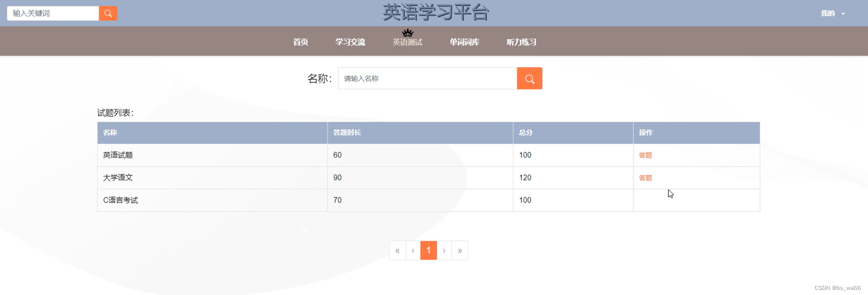Screen dimensions: 868x295
Task: Go to next page with › button
Action: pyautogui.click(x=444, y=250)
